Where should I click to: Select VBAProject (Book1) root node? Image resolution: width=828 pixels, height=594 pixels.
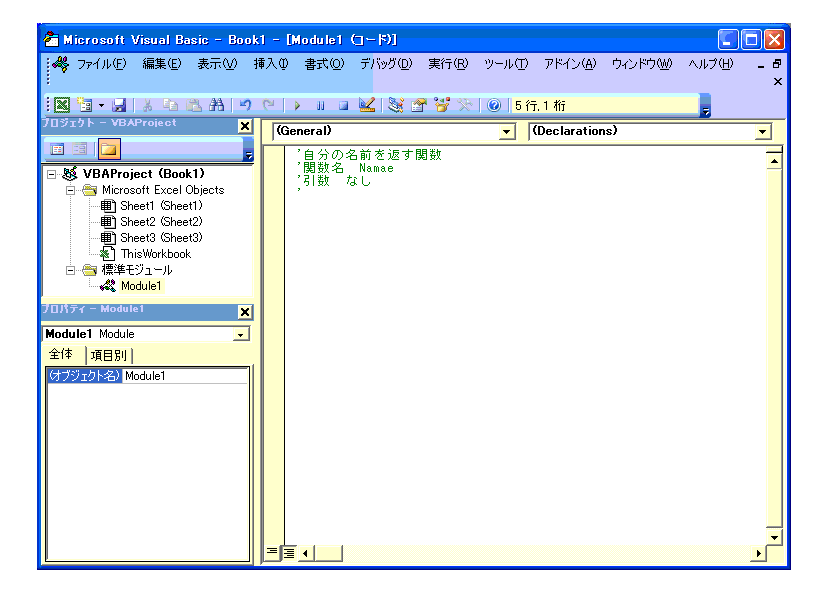(x=144, y=174)
